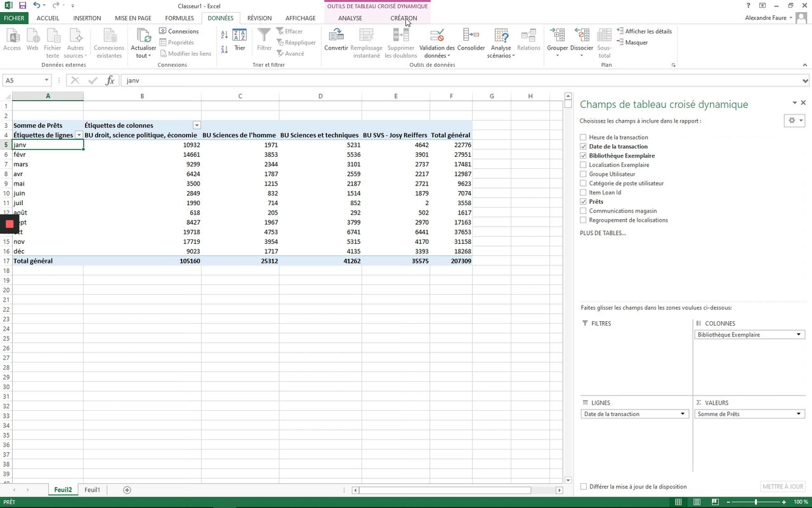Switch to the ACCUEIL tab
The image size is (812, 508).
(48, 18)
